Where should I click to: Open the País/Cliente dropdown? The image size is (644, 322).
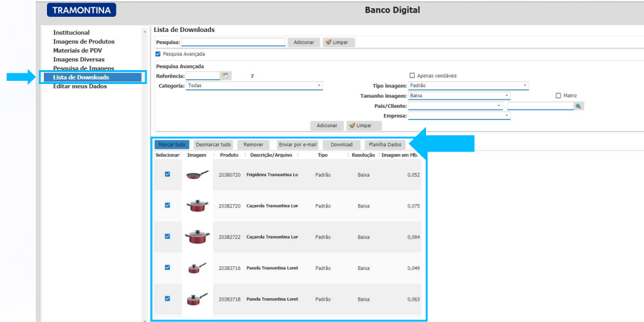(455, 106)
